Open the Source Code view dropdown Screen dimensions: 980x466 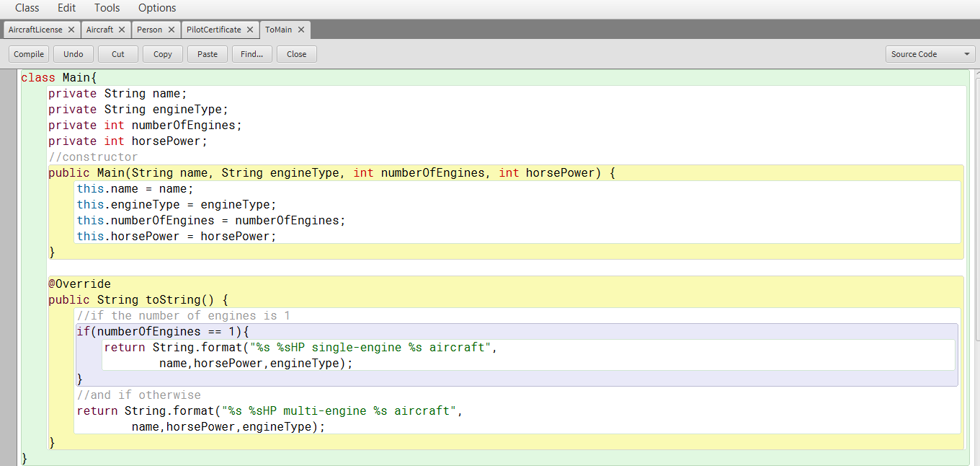(x=930, y=53)
